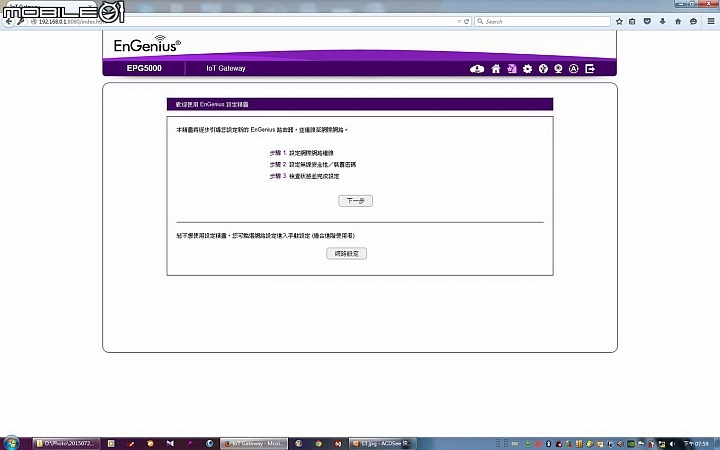The width and height of the screenshot is (720, 450).
Task: Go back with the browser back arrow
Action: tap(9, 22)
